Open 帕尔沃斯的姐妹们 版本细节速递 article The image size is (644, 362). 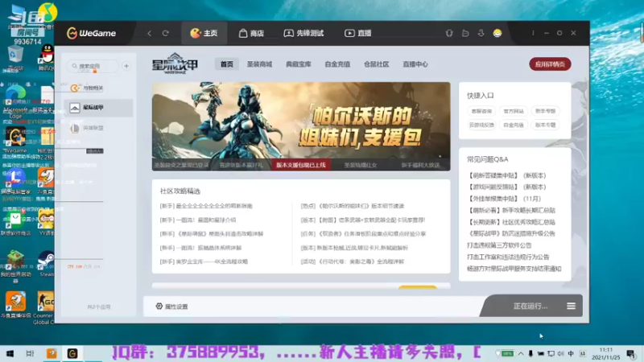[x=353, y=206]
